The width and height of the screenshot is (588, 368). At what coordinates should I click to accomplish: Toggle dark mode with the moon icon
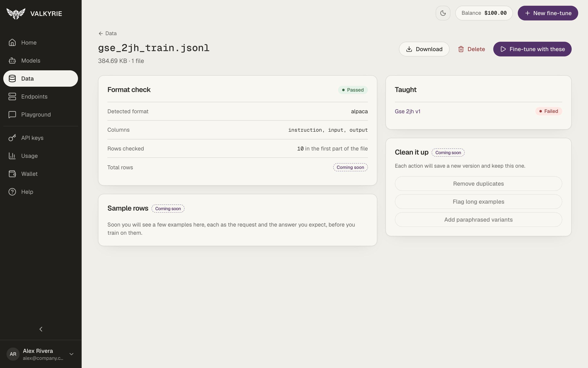[443, 13]
